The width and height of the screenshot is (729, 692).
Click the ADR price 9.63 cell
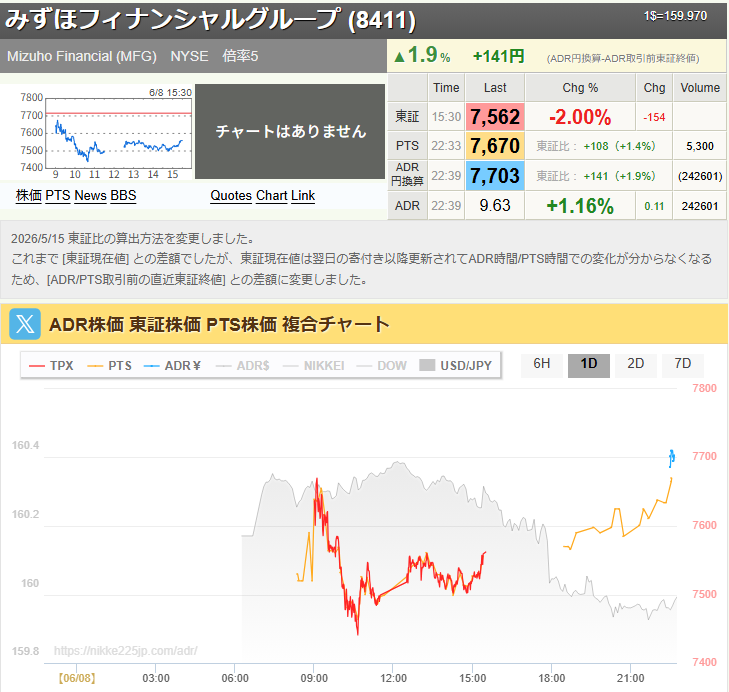click(495, 206)
